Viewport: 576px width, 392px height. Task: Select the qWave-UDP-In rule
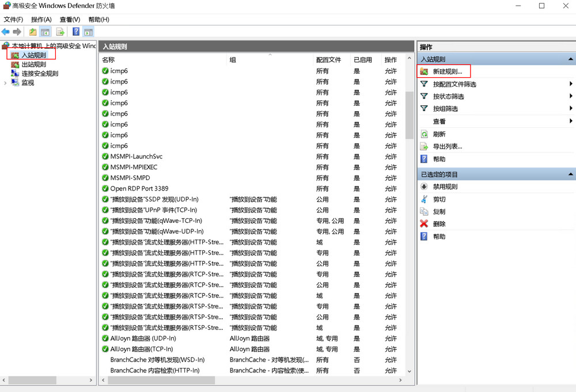pos(157,231)
